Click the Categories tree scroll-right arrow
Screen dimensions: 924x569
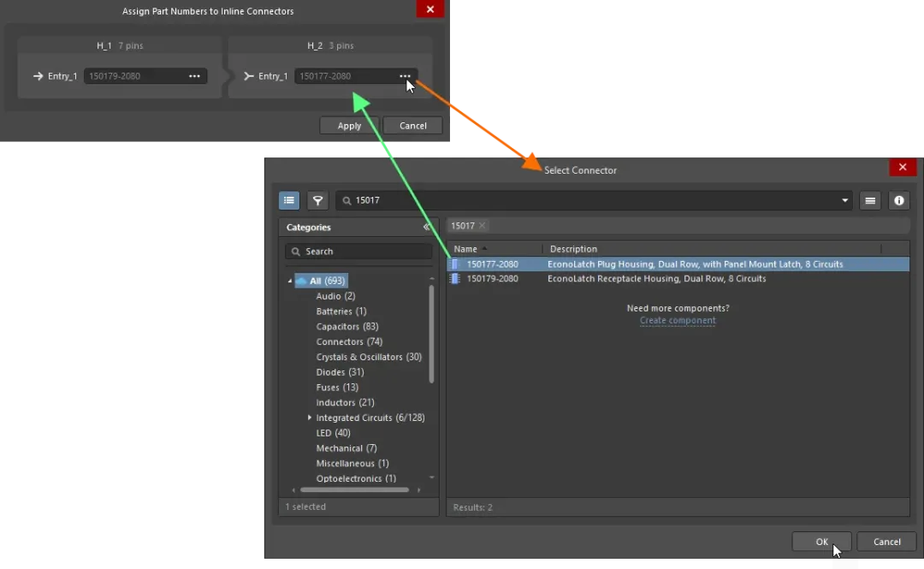[419, 490]
